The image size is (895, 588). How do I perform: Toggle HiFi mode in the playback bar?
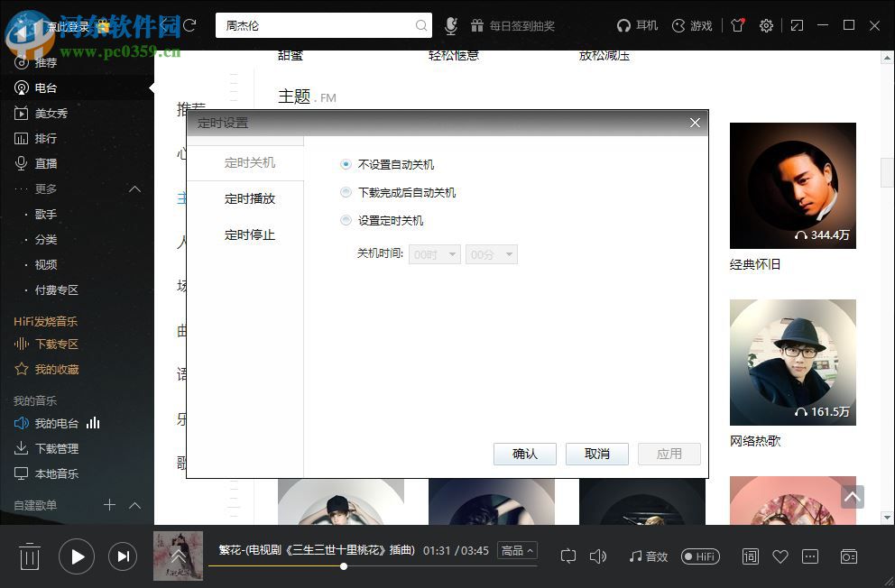pos(700,556)
